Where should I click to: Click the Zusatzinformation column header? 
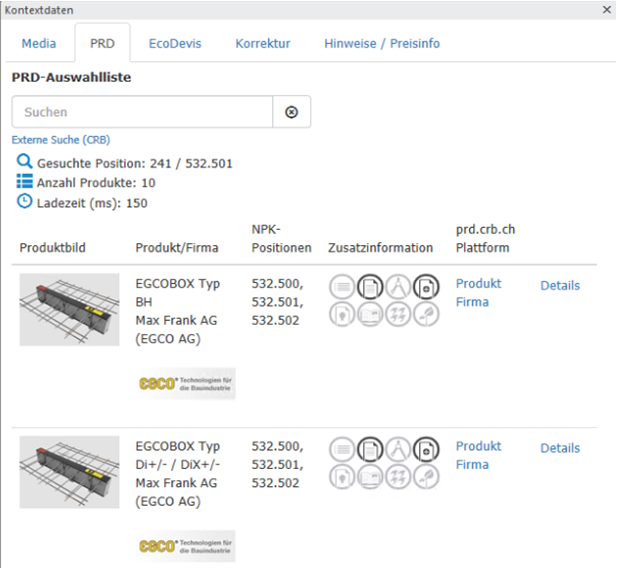380,247
